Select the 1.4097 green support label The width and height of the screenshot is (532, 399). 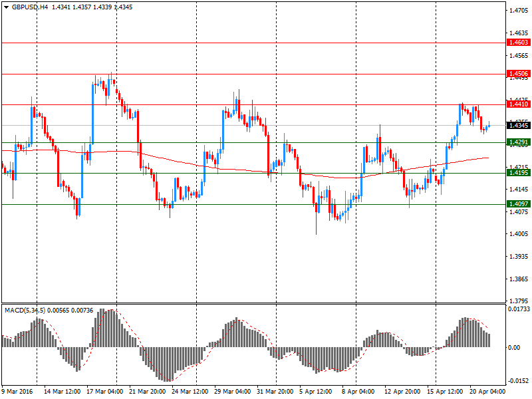point(519,204)
